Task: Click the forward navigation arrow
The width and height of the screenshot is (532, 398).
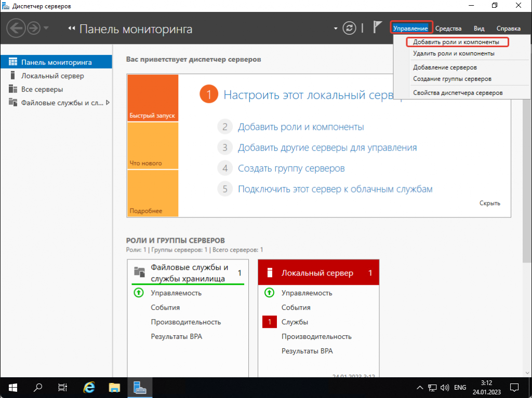Action: click(34, 28)
